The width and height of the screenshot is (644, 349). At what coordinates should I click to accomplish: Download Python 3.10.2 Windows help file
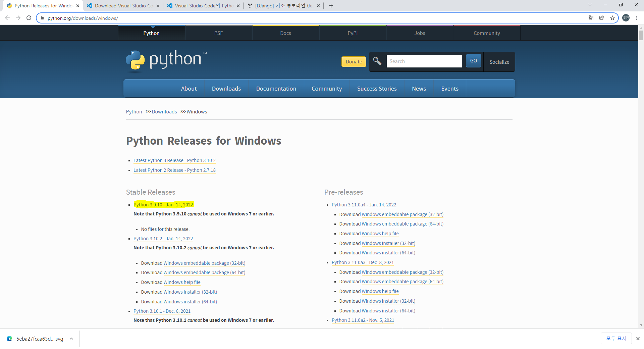point(182,283)
